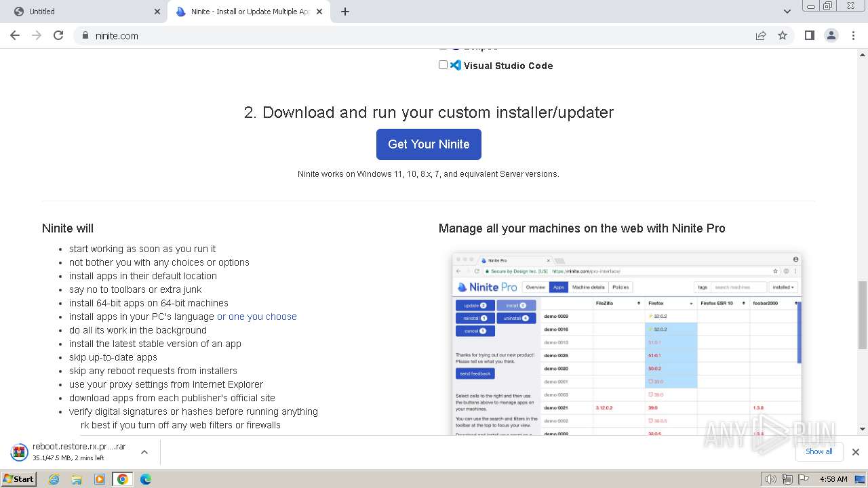This screenshot has width=868, height=488.
Task: Check the Visual Studio Code checkbox
Action: 443,65
